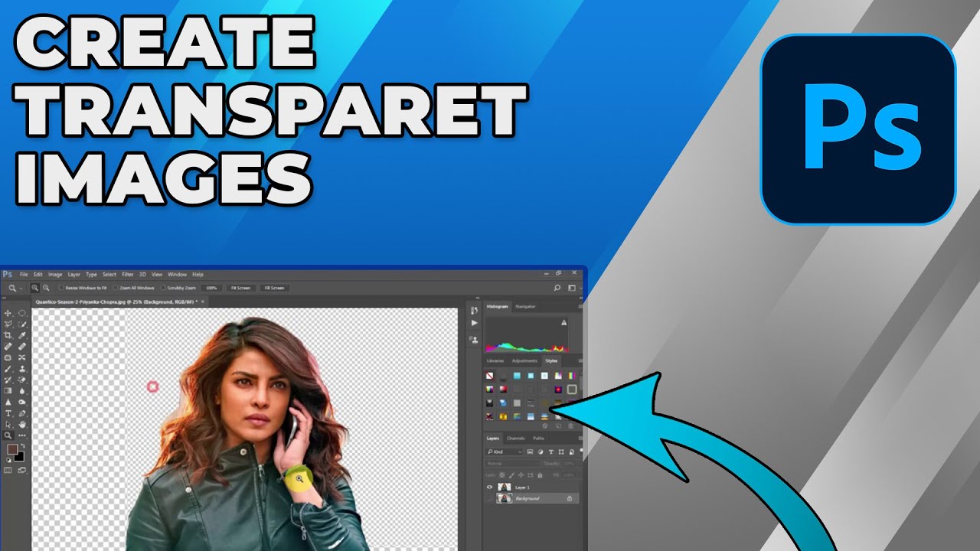Select the Horizontal Type tool
This screenshot has height=551, width=980.
(8, 413)
